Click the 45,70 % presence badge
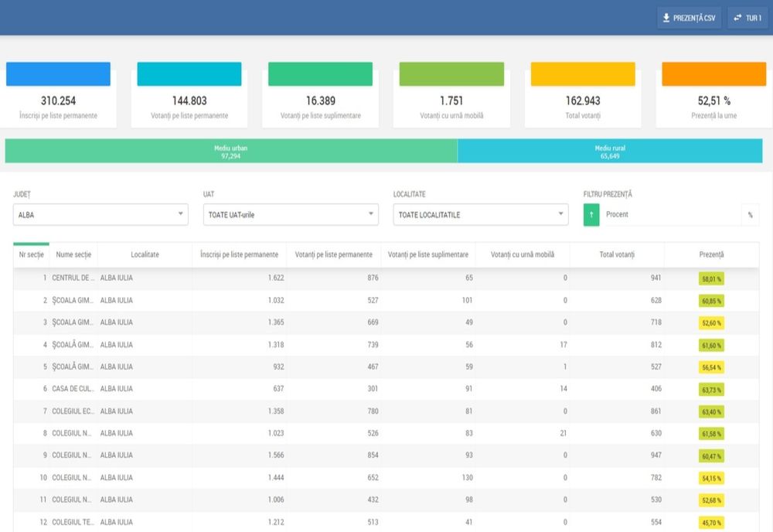Screen dimensions: 773x532 [711, 523]
